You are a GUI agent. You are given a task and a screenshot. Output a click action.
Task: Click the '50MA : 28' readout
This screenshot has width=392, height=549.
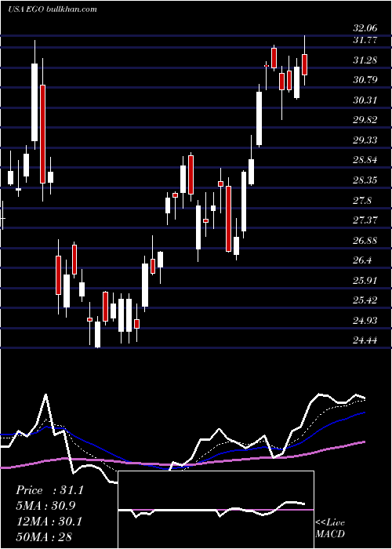point(44,536)
